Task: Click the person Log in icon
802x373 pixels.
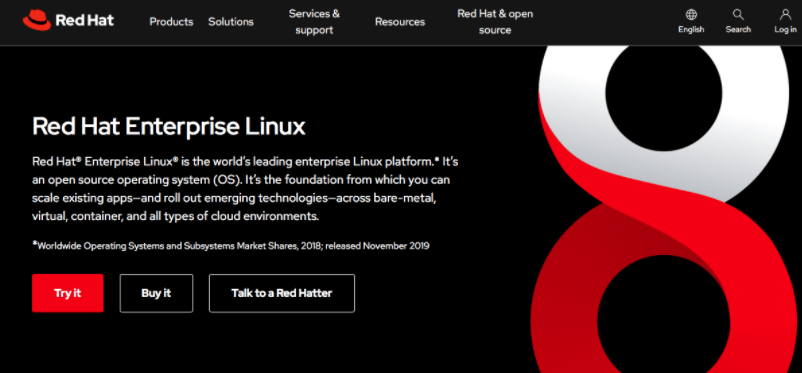Action: pos(785,14)
